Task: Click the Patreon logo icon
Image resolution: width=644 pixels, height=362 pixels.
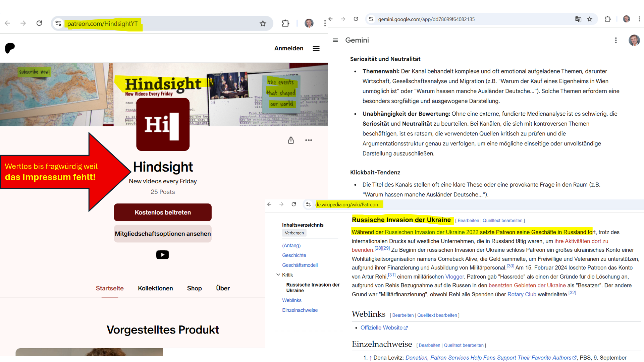Action: (10, 48)
